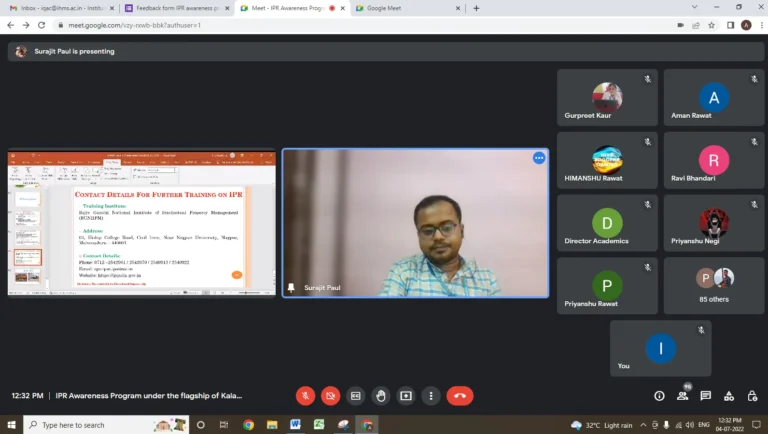
Task: Click the shared presentation screen
Action: tap(142, 223)
